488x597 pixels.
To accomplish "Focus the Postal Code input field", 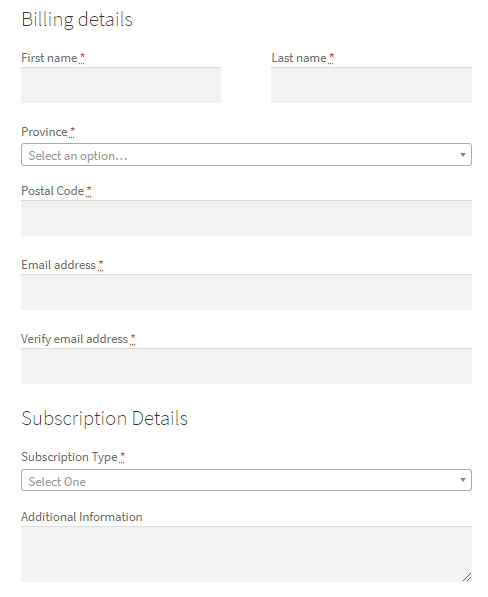I will point(246,218).
